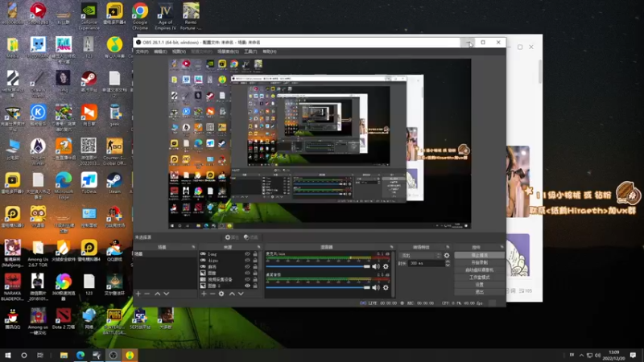Click the OBS preview canvas

point(320,144)
